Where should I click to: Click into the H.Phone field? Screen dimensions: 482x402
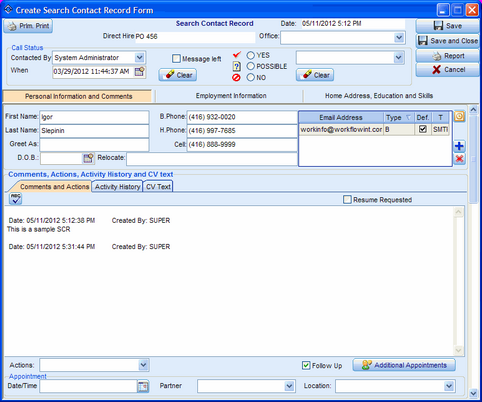242,131
